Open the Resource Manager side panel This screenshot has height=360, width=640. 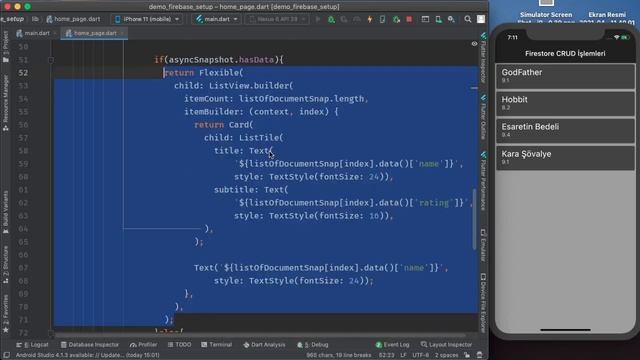(x=6, y=102)
